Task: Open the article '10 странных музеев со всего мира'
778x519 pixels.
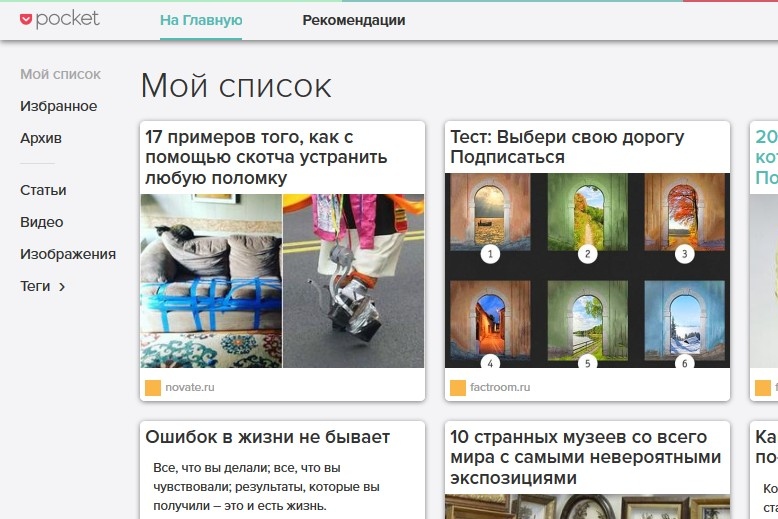Action: tap(585, 457)
